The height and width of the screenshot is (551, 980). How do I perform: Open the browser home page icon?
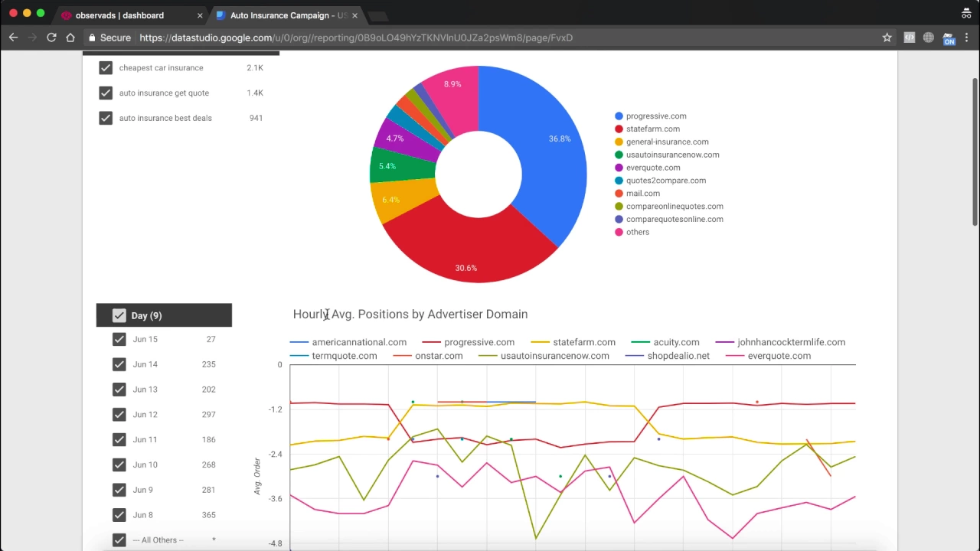click(x=70, y=37)
